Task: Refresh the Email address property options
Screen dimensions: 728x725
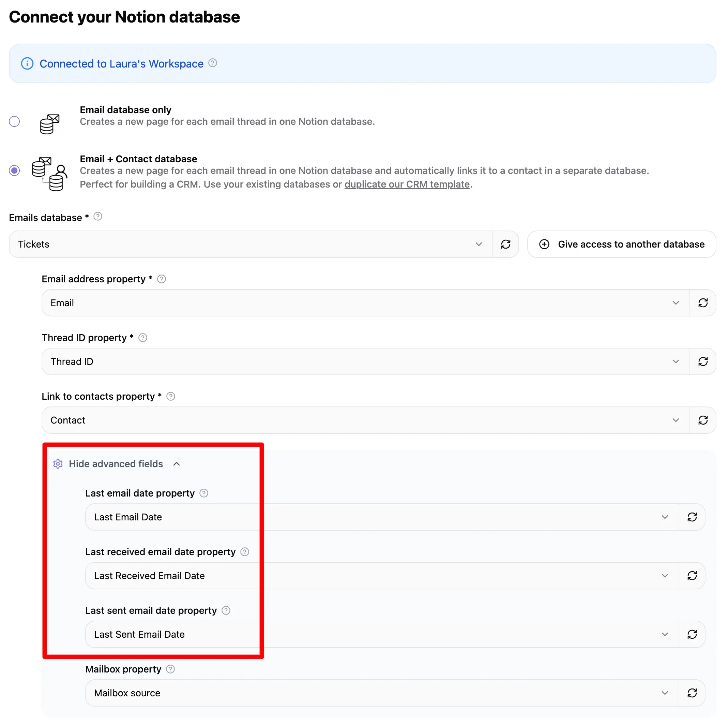Action: pyautogui.click(x=703, y=302)
